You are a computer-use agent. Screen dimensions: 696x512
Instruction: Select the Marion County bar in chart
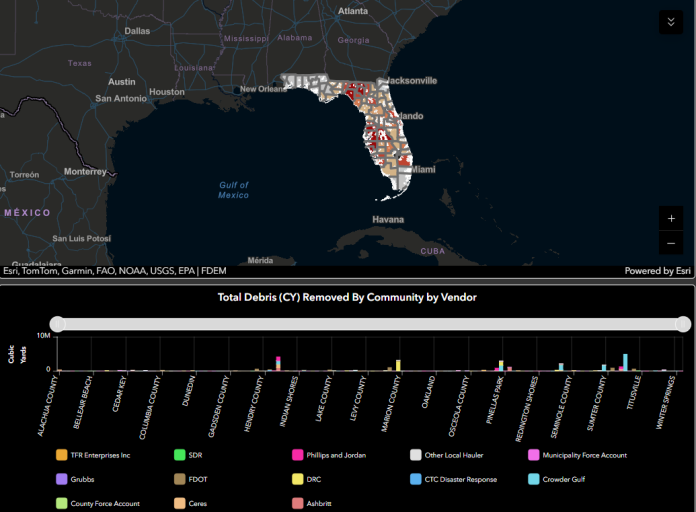pyautogui.click(x=398, y=365)
